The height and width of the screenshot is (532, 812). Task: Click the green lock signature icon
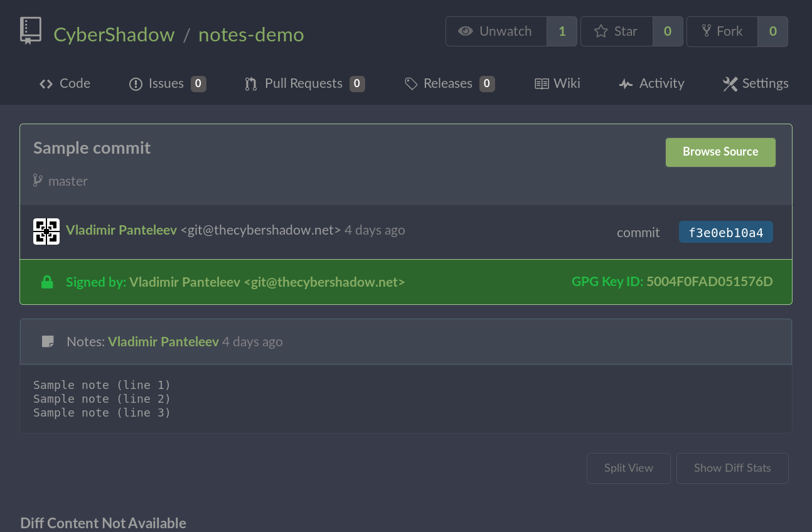(47, 282)
